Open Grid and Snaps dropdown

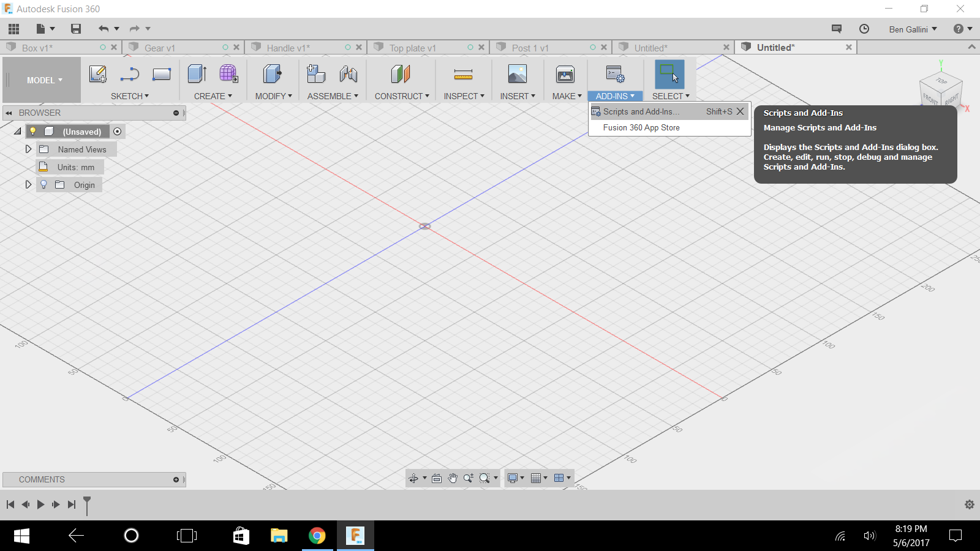(x=539, y=478)
